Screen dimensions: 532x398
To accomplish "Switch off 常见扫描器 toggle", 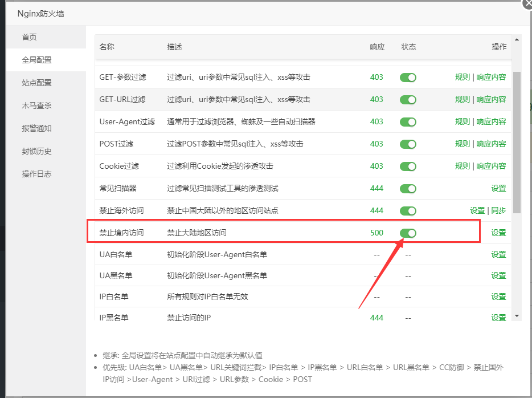I will pyautogui.click(x=408, y=189).
